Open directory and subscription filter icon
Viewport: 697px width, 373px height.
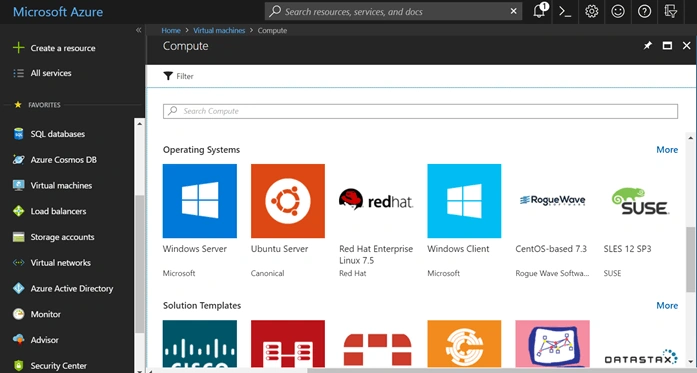point(671,12)
